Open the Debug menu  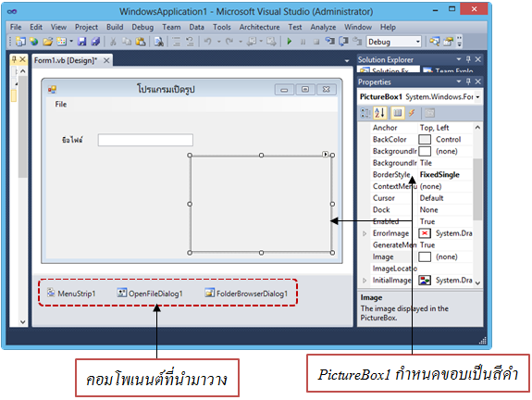[142, 27]
